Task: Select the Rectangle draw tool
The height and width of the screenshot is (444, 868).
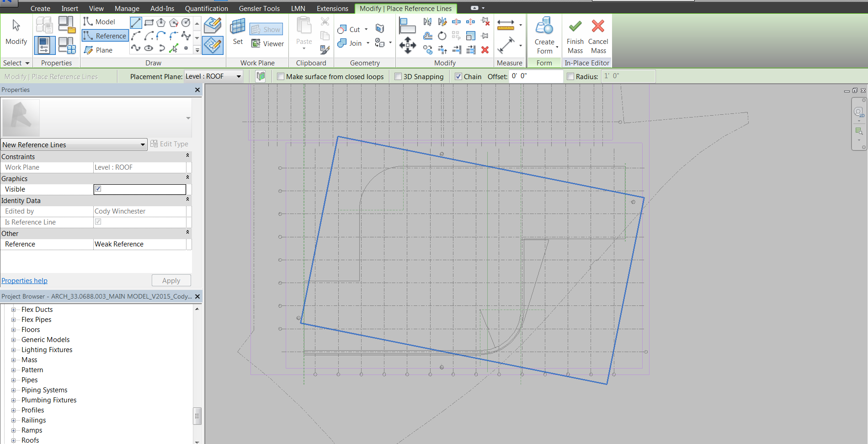Action: point(149,22)
